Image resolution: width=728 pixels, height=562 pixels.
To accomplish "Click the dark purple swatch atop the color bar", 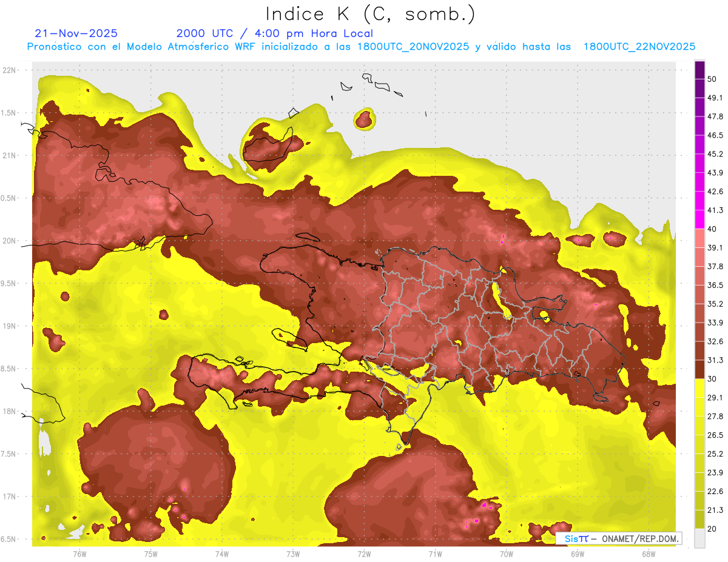I will (x=699, y=71).
